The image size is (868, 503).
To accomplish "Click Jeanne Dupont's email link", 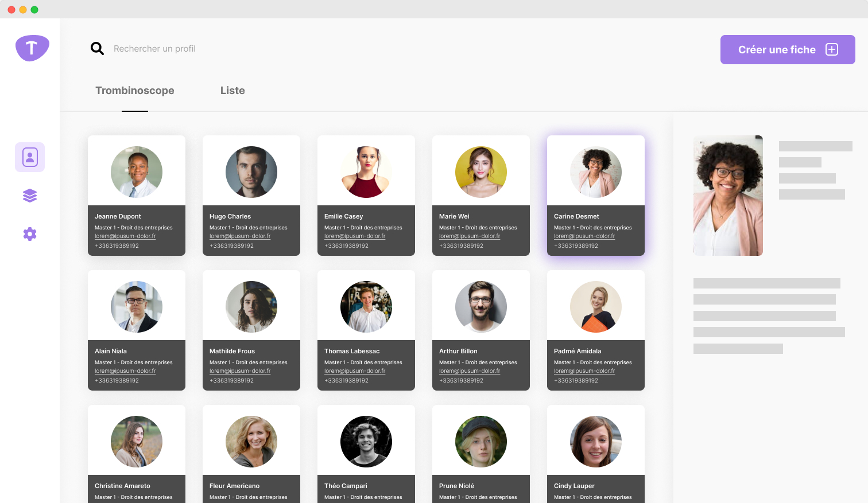I will [x=125, y=236].
